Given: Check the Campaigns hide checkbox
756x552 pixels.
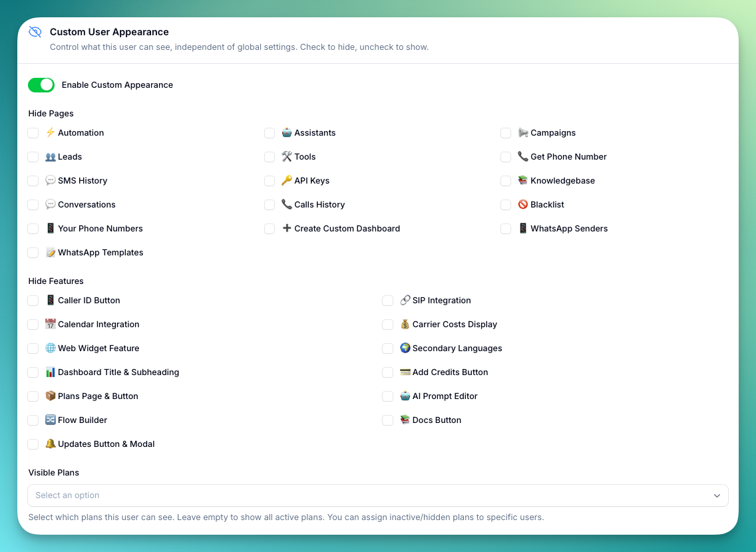Looking at the screenshot, I should pyautogui.click(x=506, y=133).
